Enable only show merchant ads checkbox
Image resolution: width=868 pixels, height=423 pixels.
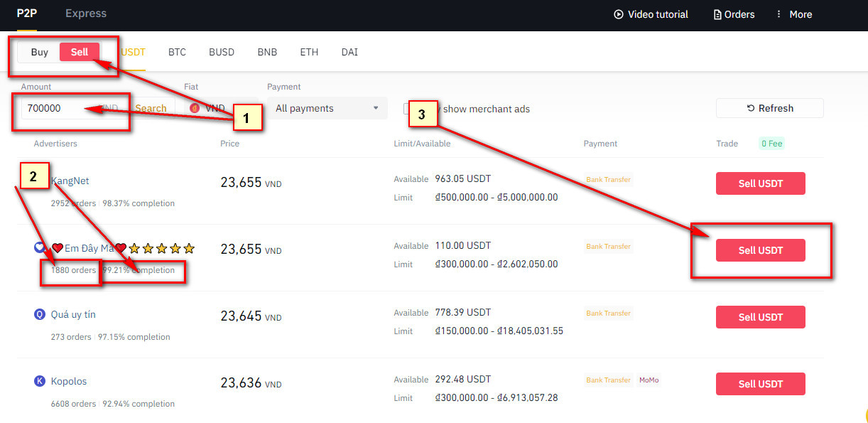408,109
